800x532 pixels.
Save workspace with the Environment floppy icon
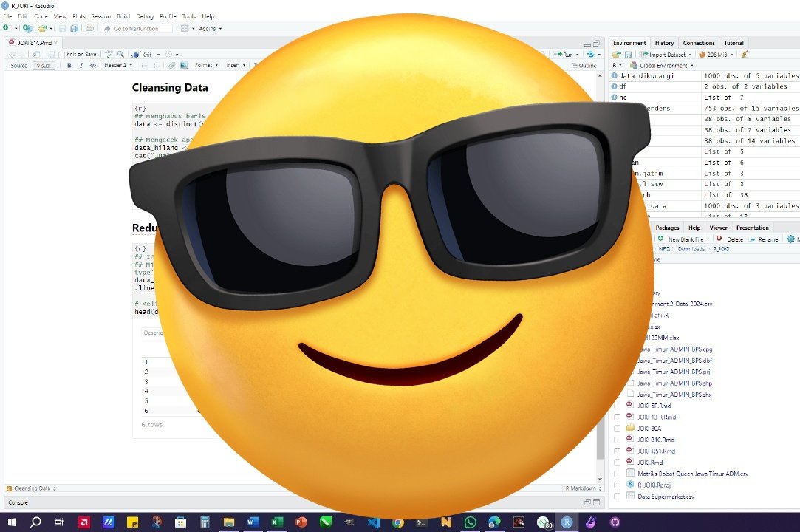628,55
